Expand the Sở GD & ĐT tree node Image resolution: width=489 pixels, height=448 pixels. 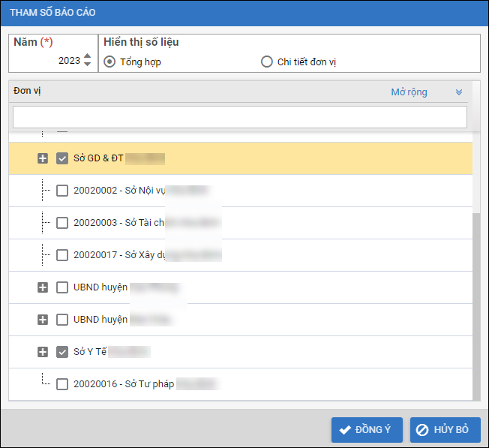(43, 158)
